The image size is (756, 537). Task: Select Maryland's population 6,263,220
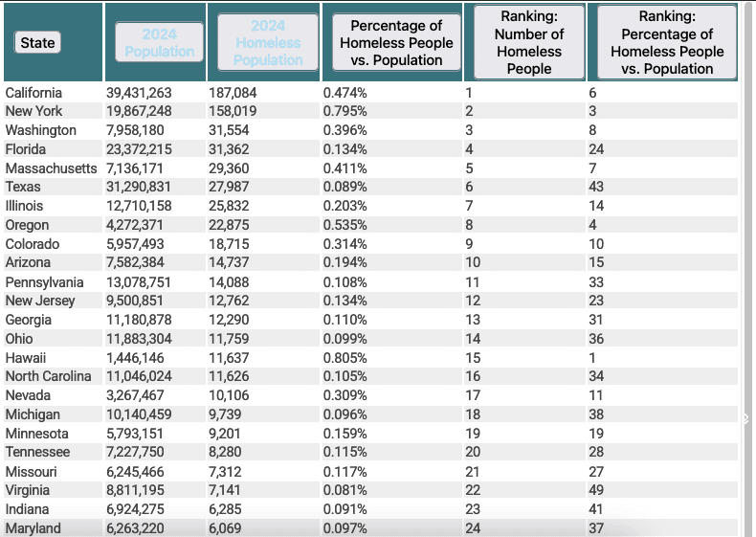139,528
